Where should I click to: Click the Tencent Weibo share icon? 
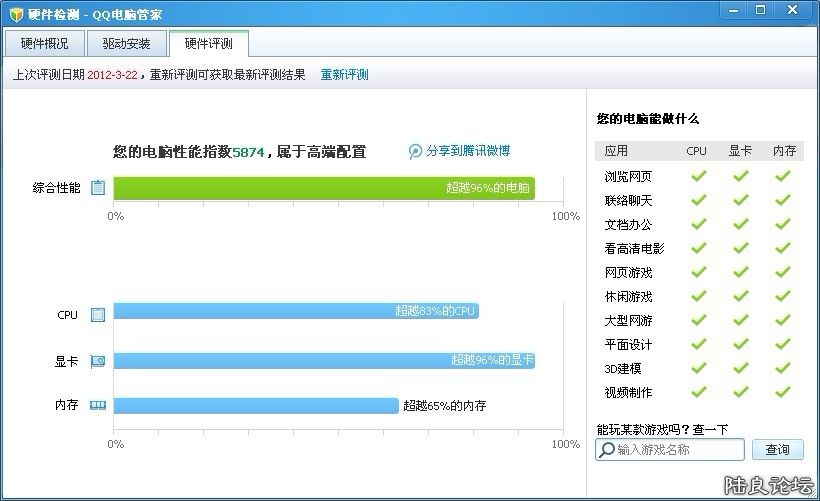415,151
